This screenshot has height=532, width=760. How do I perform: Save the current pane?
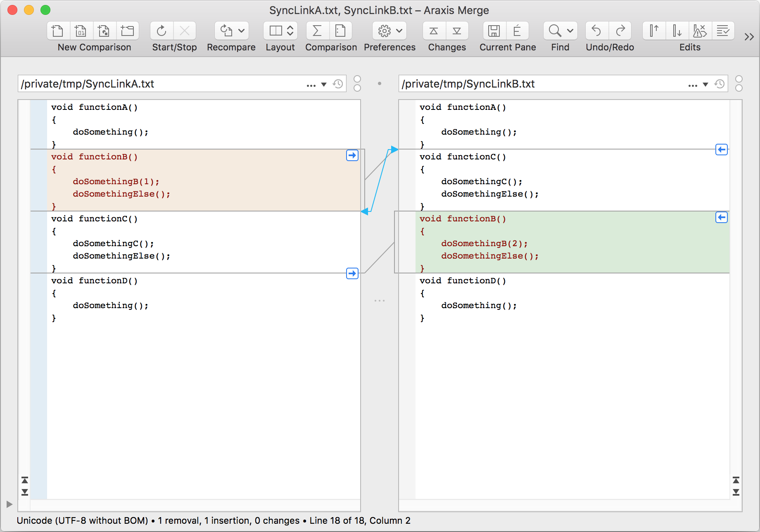(x=494, y=31)
